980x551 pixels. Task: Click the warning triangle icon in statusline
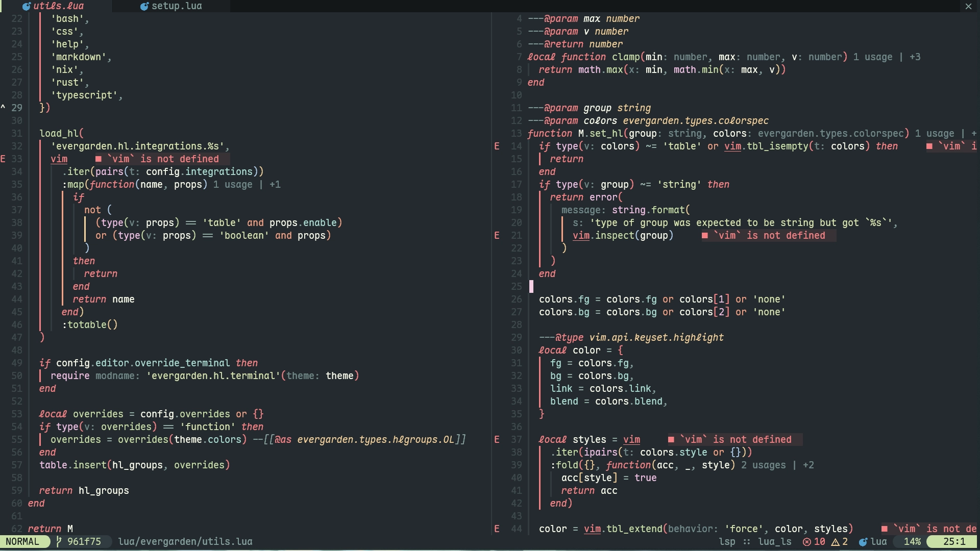[x=836, y=542]
